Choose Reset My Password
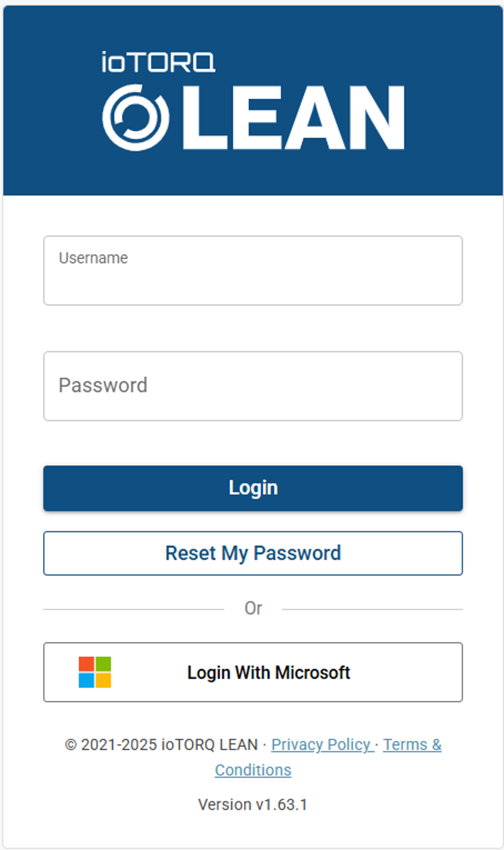The width and height of the screenshot is (504, 850). pyautogui.click(x=253, y=553)
